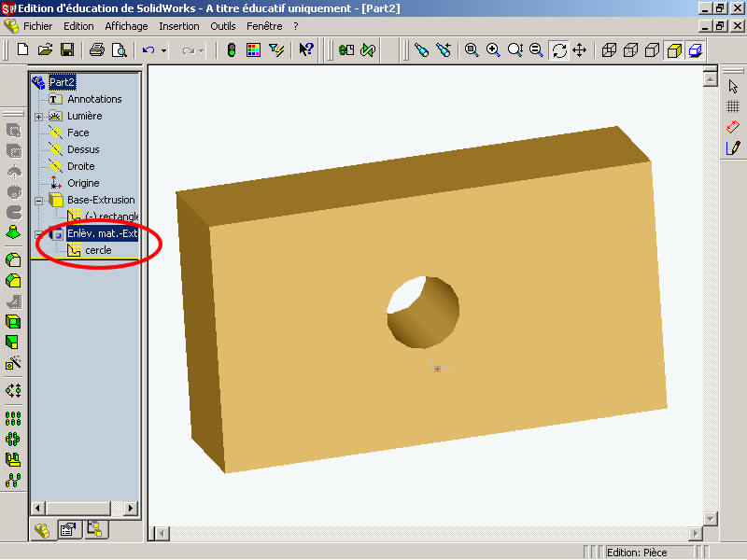Click the eDrawings publish icon
This screenshot has height=560, width=747.
(x=346, y=49)
